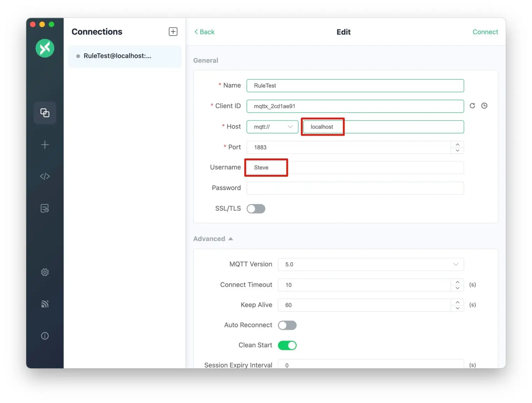The width and height of the screenshot is (532, 403).
Task: Enable the SSL/TLS toggle
Action: 255,208
